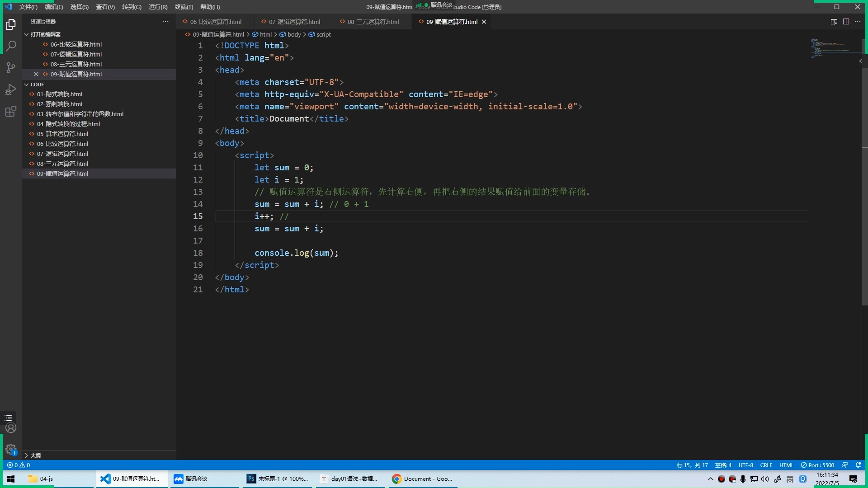Image resolution: width=868 pixels, height=488 pixels.
Task: Open the Accounts menu icon
Action: click(11, 427)
